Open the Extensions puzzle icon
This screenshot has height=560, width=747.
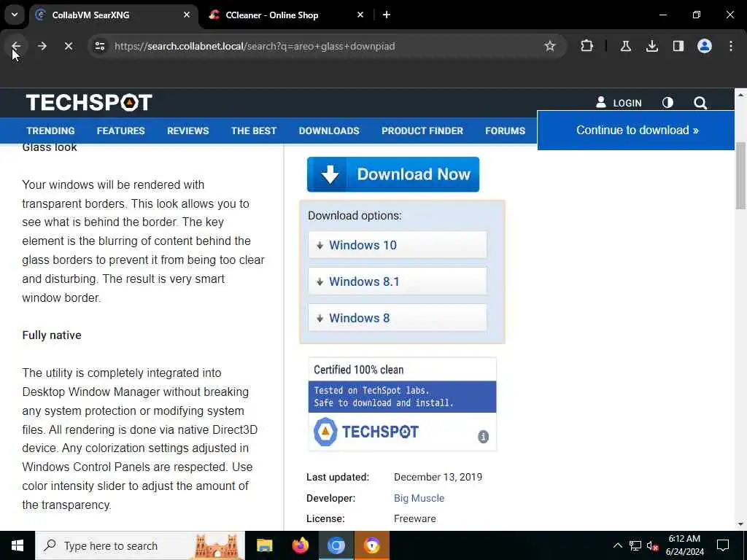[587, 46]
